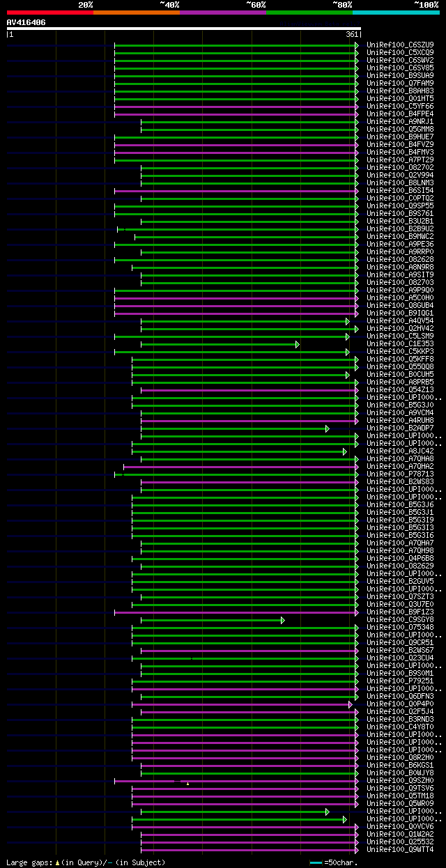This screenshot has width=446, height=868.
Task: Click the arrowhead ending UniRef100_B2ADP7 alignment
Action: click(x=327, y=428)
